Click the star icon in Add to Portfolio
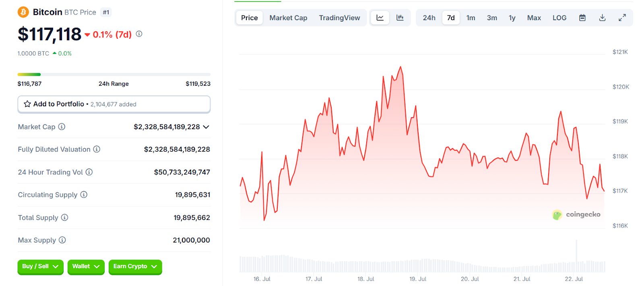644x286 pixels. pos(27,104)
